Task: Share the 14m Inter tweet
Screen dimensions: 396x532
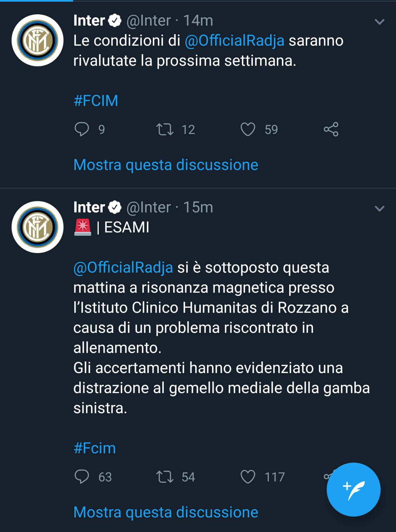Action: pyautogui.click(x=331, y=129)
